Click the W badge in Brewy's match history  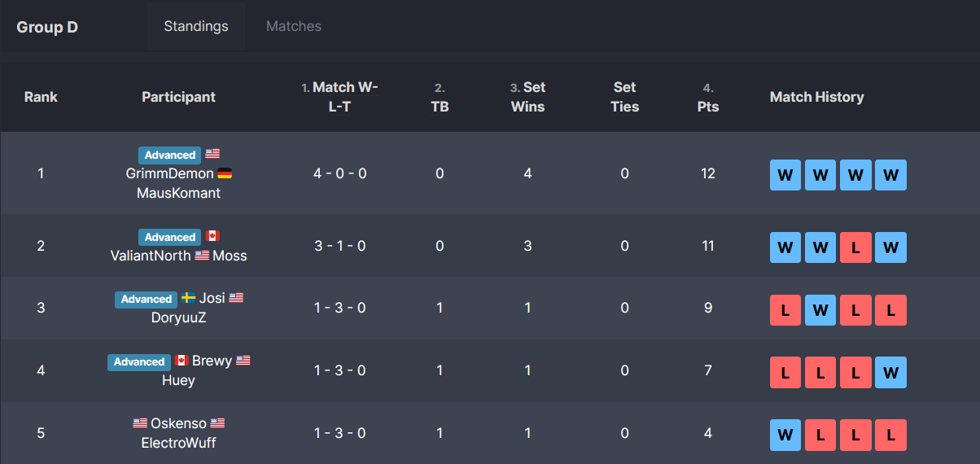890,373
